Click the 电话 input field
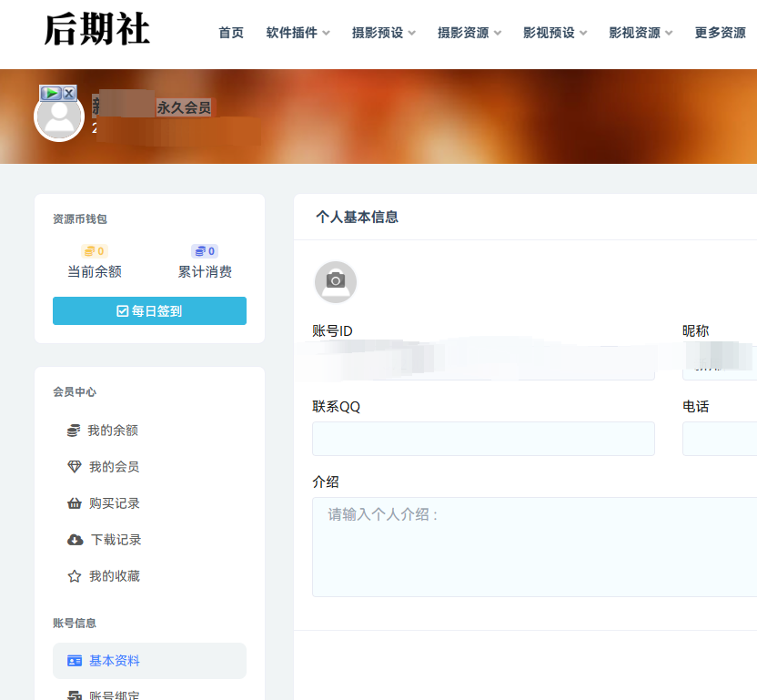This screenshot has height=700, width=757. 720,439
